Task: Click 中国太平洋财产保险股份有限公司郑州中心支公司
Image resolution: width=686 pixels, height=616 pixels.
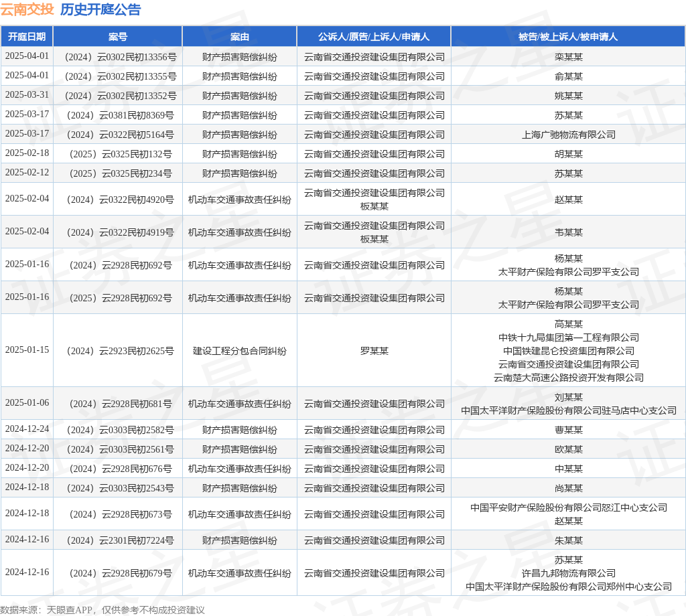Action: [568, 587]
